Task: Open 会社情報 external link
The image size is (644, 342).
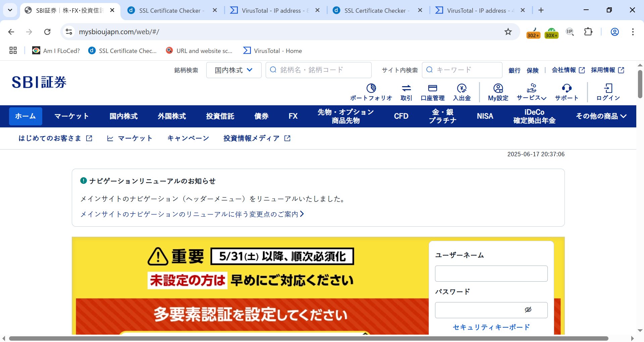Action: (569, 70)
